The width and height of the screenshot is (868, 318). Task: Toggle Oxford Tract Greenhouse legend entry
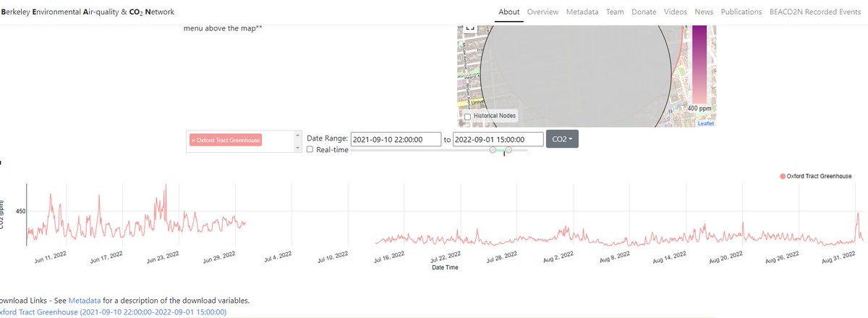[x=815, y=176]
